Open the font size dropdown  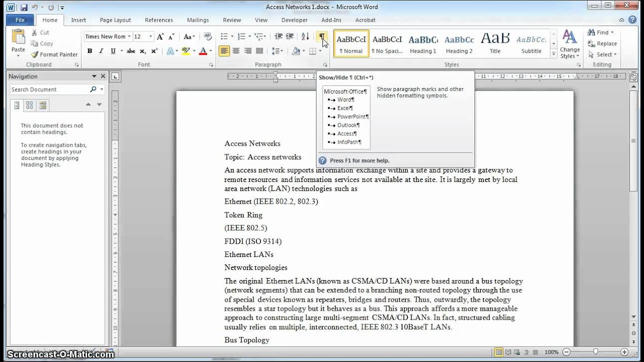[x=150, y=37]
